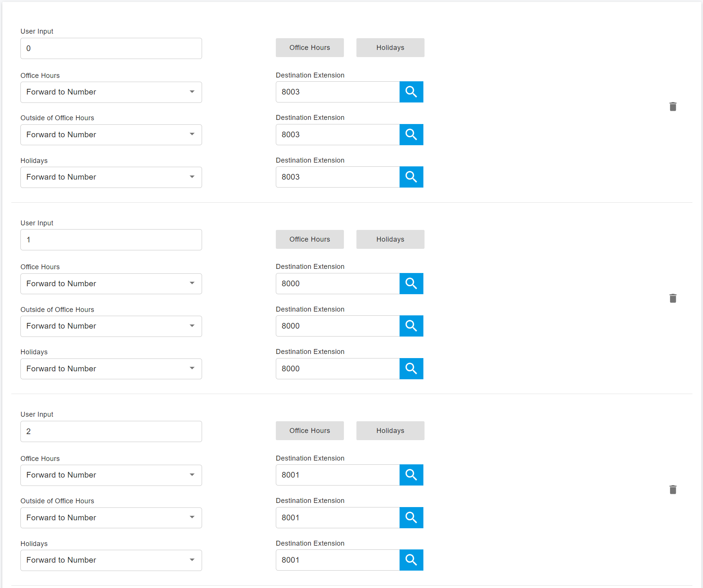Delete the menu entry for user input 0
703x588 pixels.
[x=673, y=107]
